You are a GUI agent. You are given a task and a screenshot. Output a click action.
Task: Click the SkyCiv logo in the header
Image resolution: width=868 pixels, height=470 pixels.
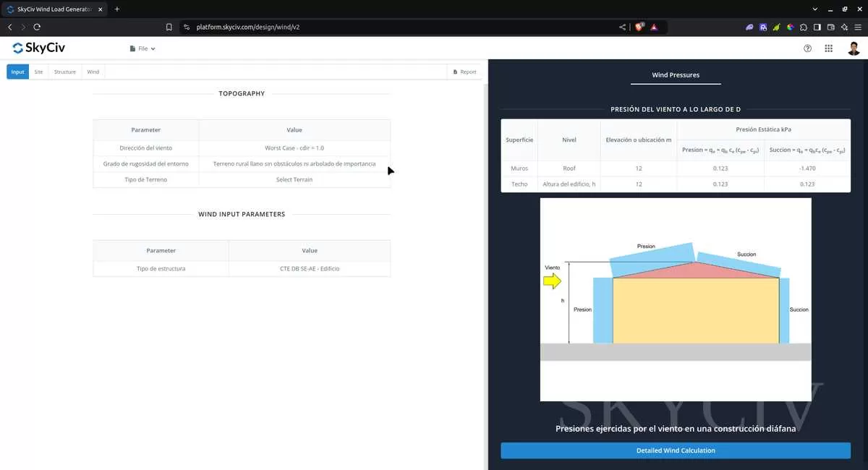tap(38, 48)
